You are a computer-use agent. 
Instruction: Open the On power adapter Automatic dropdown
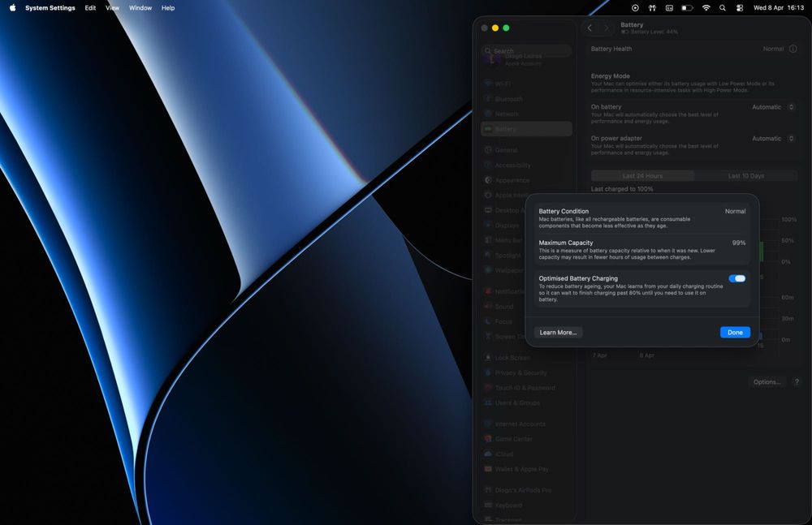772,139
